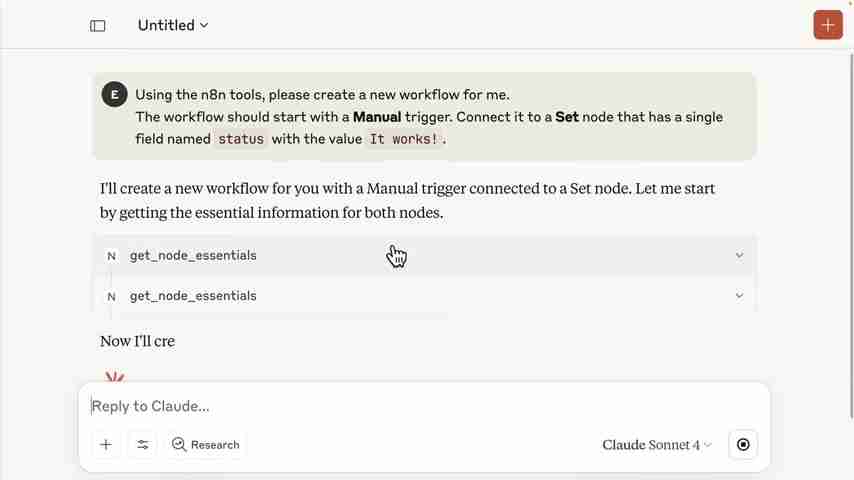Toggle the sidebar panel icon
Screen dimensions: 854x480
point(98,26)
